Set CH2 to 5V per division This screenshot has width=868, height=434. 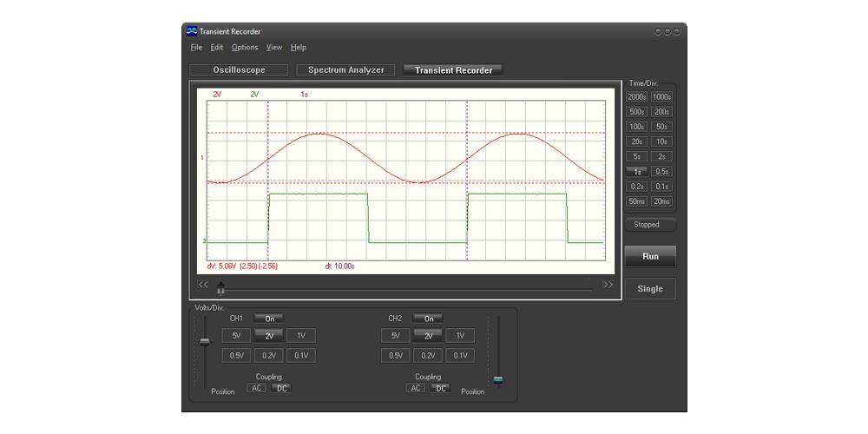(x=396, y=336)
